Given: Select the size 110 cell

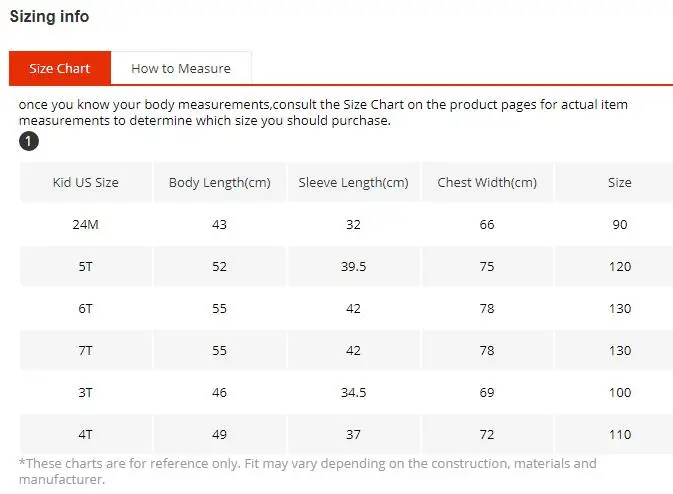Looking at the screenshot, I should click(x=620, y=434).
